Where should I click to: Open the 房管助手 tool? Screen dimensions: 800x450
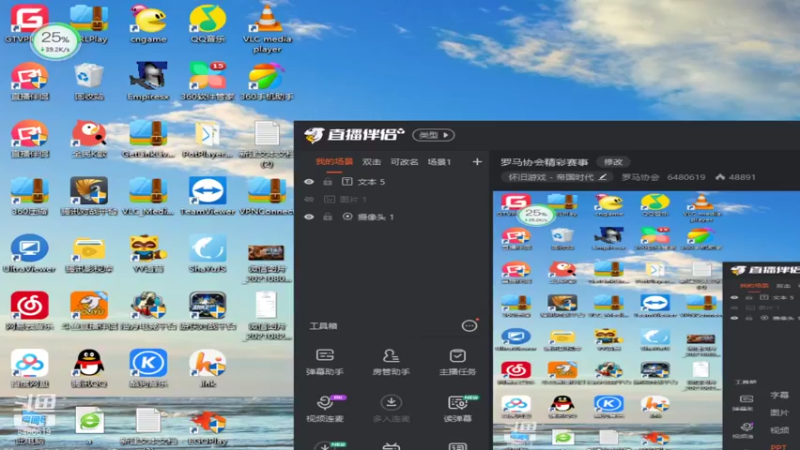[x=391, y=362]
